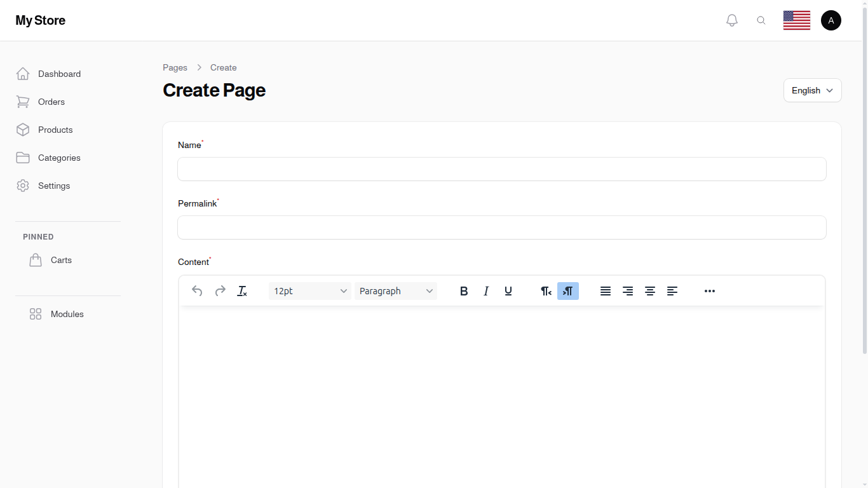Open the Carts pinned section
This screenshot has height=488, width=868.
pyautogui.click(x=61, y=260)
